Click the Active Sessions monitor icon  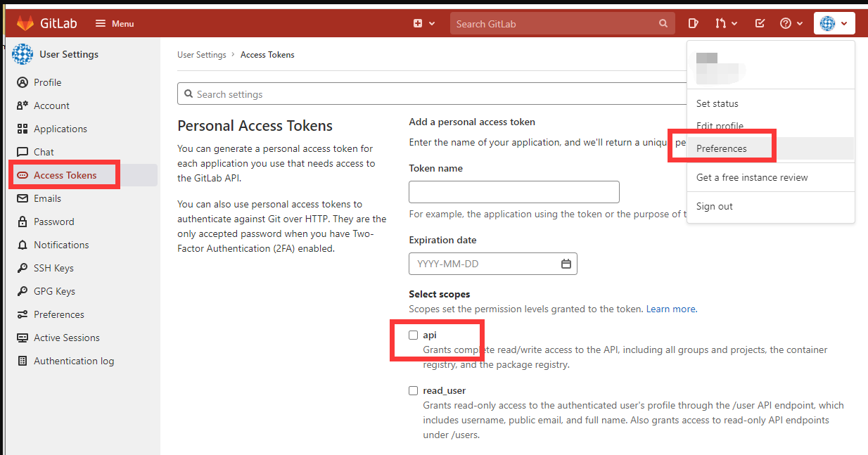tap(23, 338)
